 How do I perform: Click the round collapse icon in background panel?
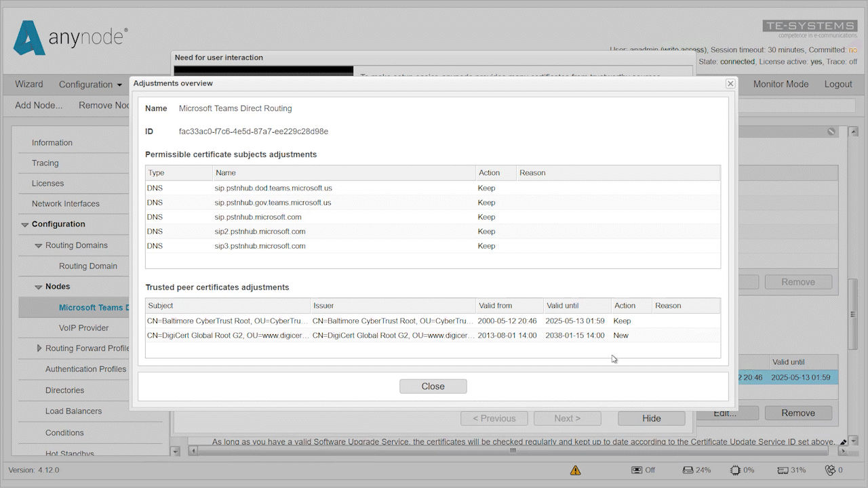831,131
